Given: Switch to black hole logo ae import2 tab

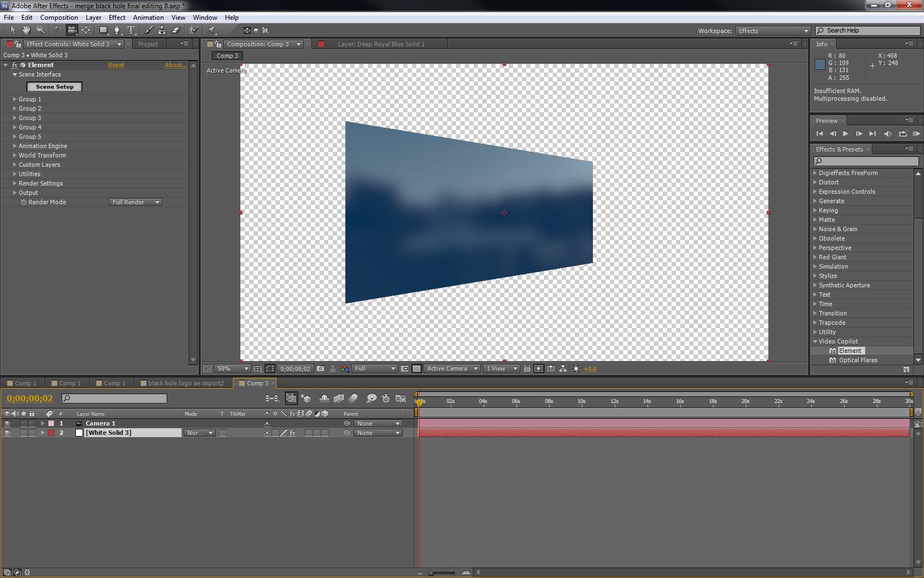Looking at the screenshot, I should (x=182, y=383).
